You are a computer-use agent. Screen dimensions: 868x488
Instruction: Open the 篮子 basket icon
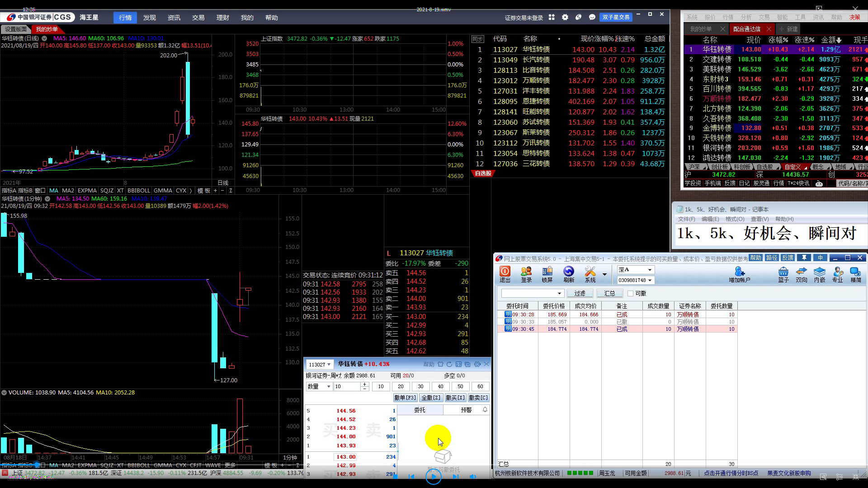click(x=783, y=274)
